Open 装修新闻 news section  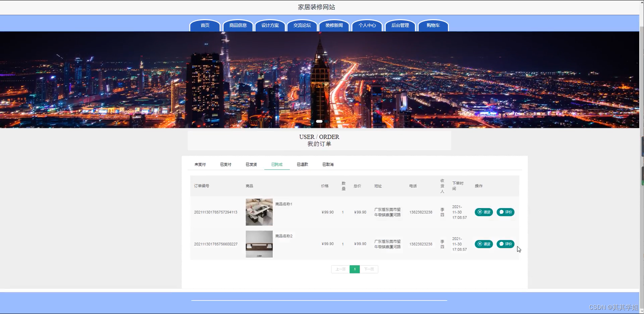point(334,26)
